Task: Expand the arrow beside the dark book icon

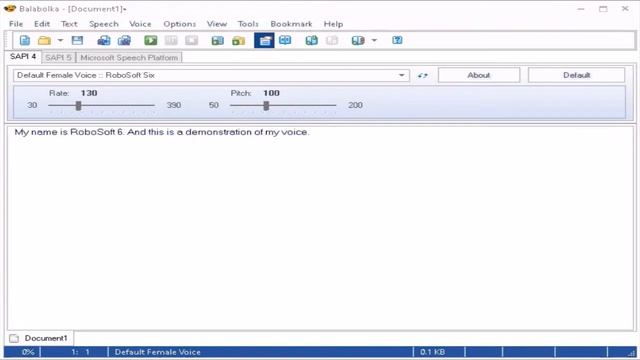Action: [374, 40]
